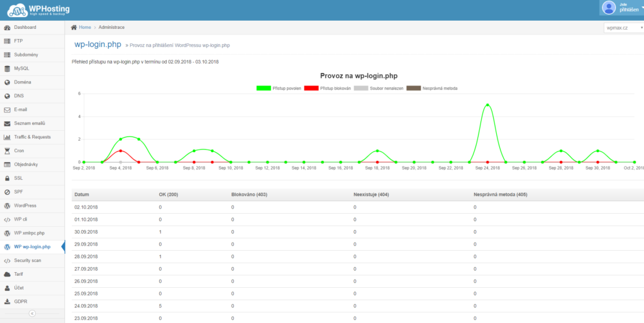Click the MySQL database icon
This screenshot has height=323, width=644.
pos(7,68)
